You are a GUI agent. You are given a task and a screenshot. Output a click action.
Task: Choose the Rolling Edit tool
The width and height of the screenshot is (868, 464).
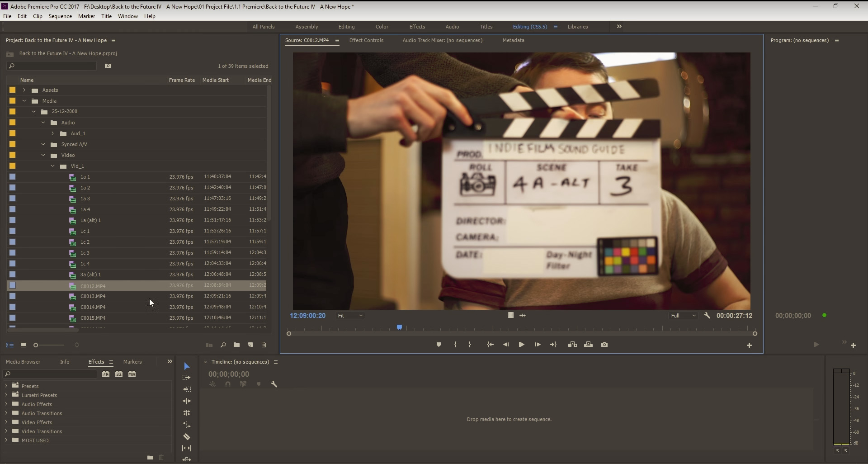[x=187, y=413]
